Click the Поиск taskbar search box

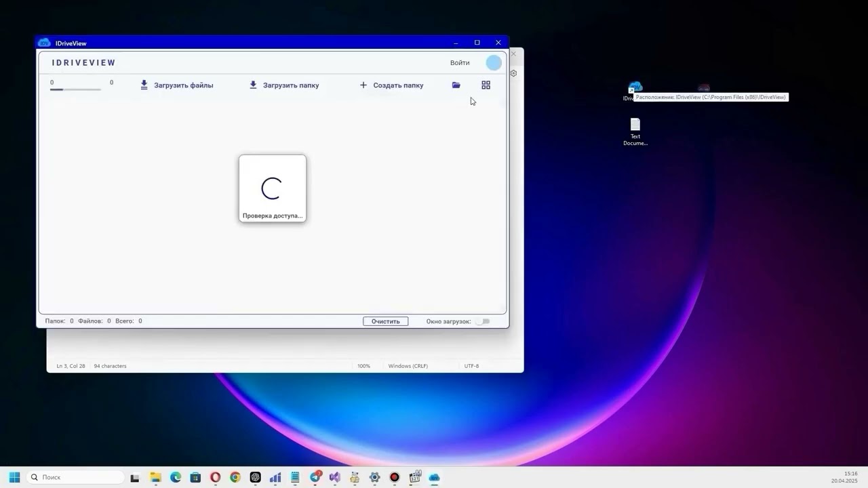(76, 477)
